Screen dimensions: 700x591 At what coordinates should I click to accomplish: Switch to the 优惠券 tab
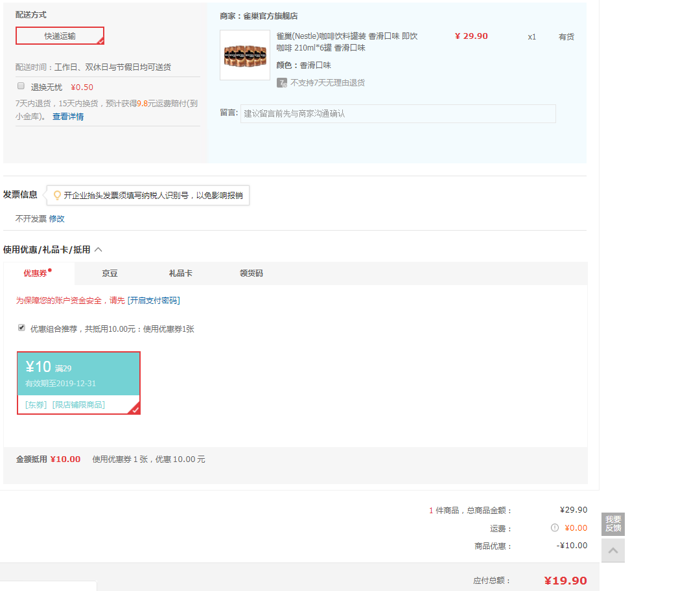point(38,273)
